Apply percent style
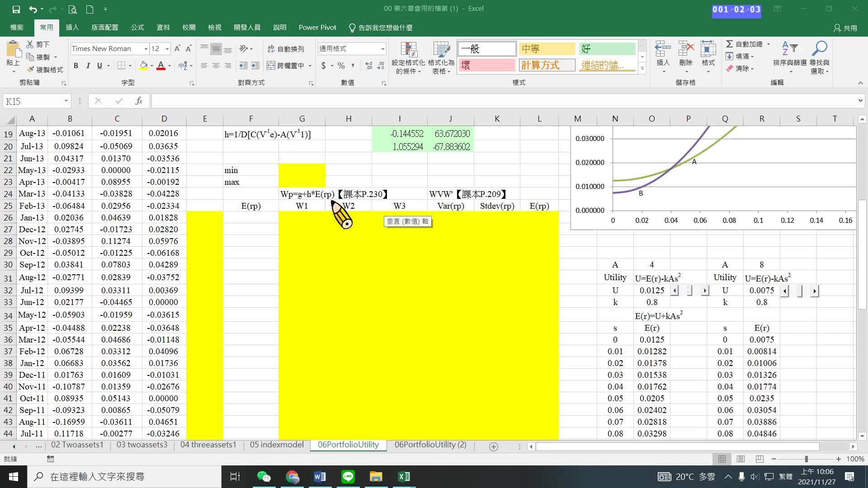The width and height of the screenshot is (868, 488). (341, 66)
